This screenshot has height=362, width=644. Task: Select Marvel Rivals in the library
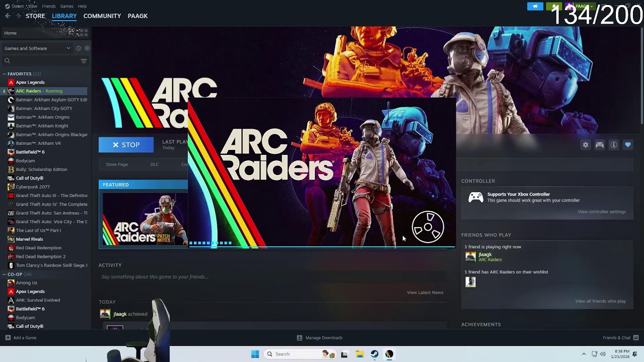click(29, 239)
